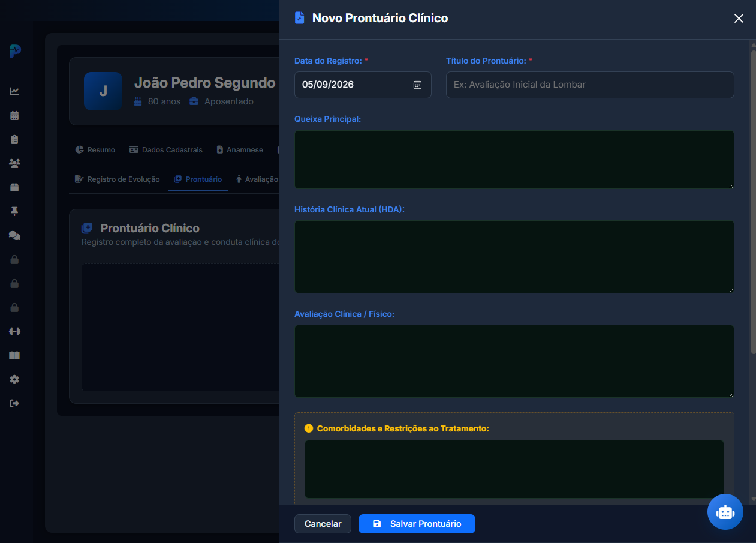Select the box icon in the sidebar
Image resolution: width=756 pixels, height=543 pixels.
coord(14,187)
